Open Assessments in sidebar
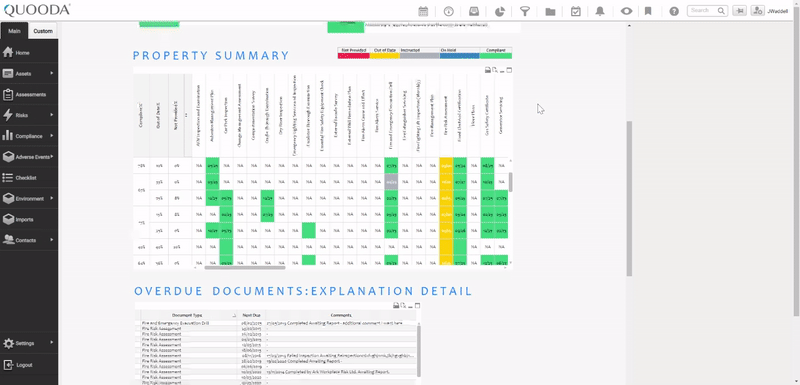 pos(29,94)
